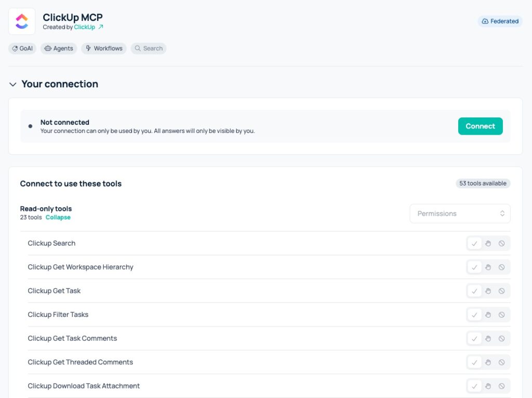Click the Clickup Get Workspace Hierarchy row text
This screenshot has width=532, height=398.
[x=81, y=267]
